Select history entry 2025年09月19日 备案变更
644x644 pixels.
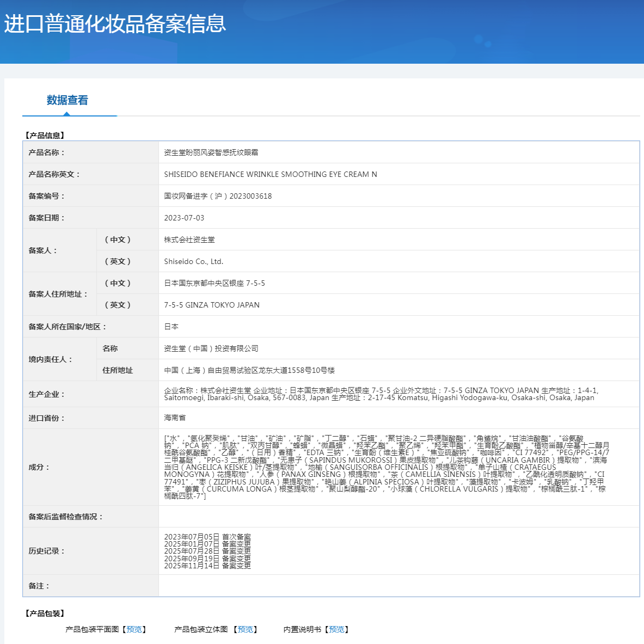207,558
